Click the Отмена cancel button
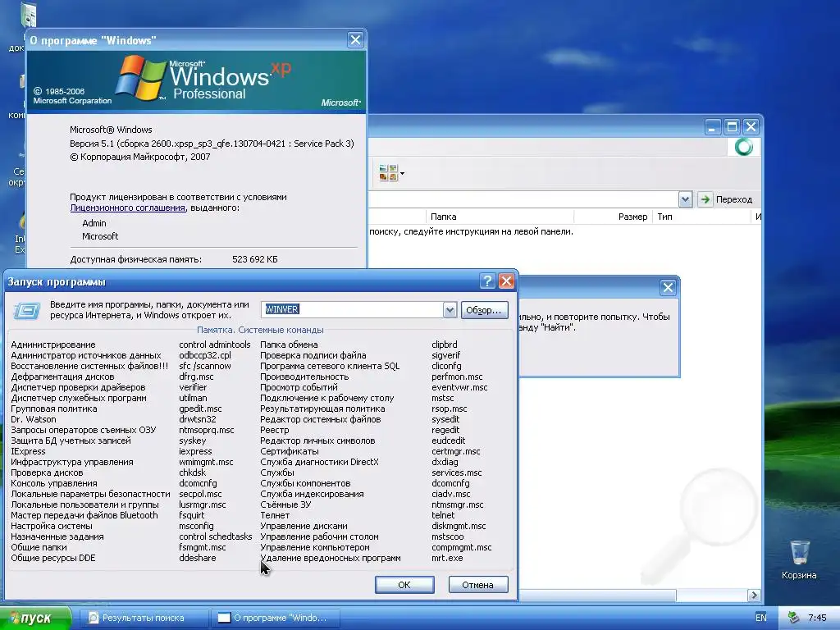 (x=478, y=584)
